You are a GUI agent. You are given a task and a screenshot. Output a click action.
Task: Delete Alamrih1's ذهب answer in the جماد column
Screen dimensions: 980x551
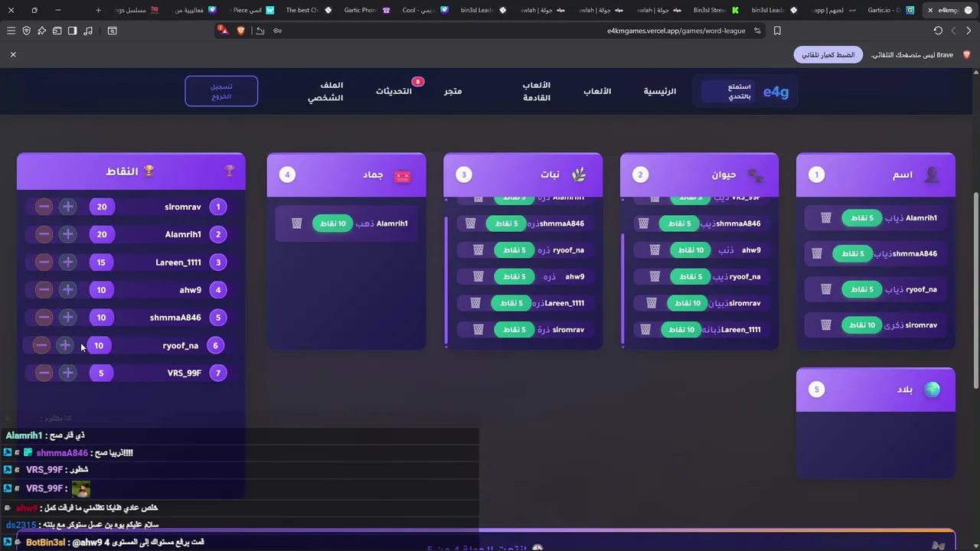297,223
